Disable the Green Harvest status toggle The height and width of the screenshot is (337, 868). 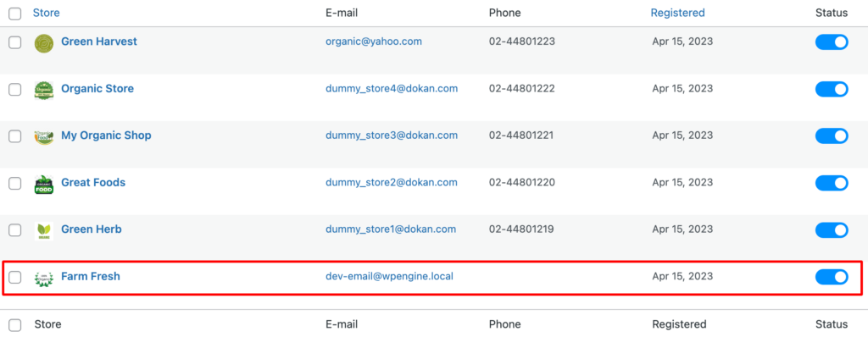pos(832,42)
